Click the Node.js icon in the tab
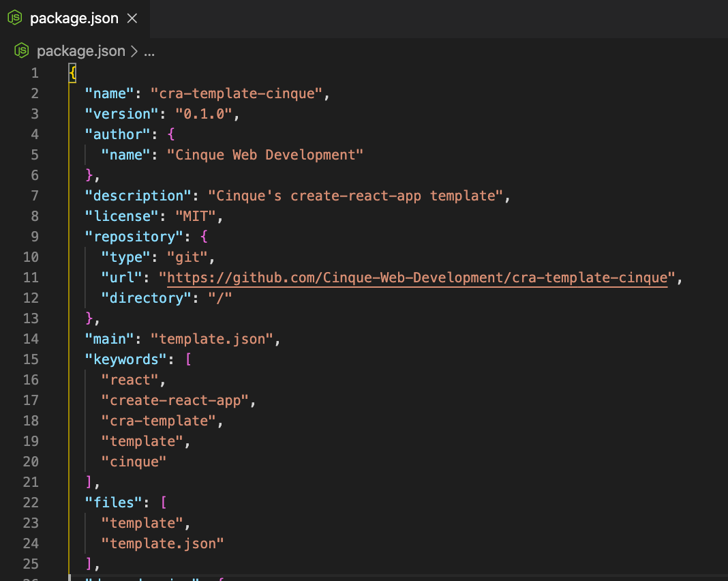Image resolution: width=728 pixels, height=581 pixels. [x=15, y=18]
